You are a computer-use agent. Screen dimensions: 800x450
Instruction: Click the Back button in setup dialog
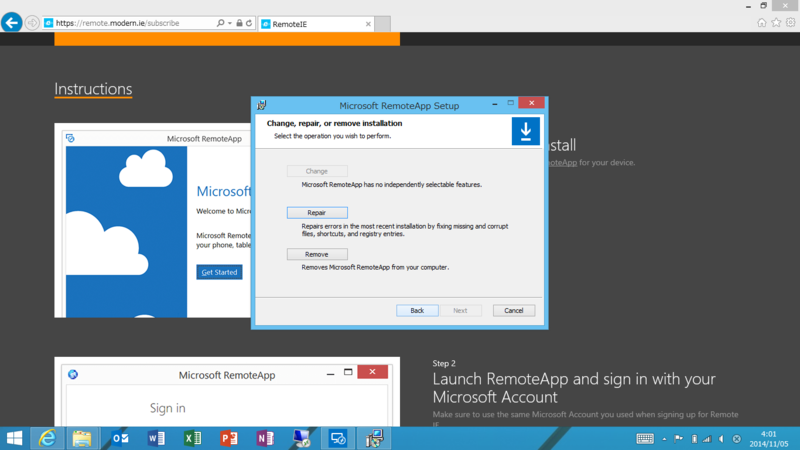[417, 310]
